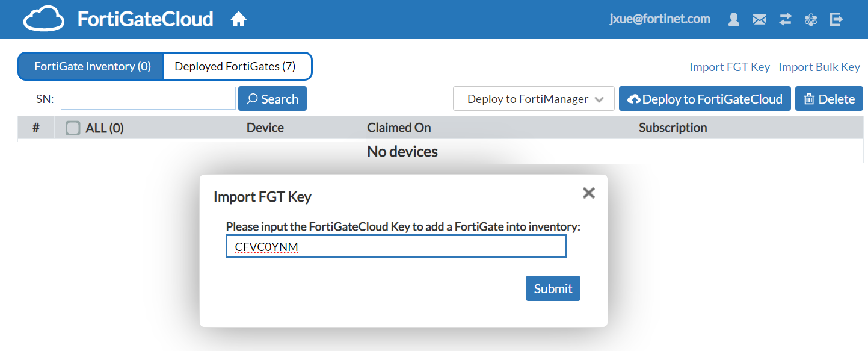Viewport: 868px width, 351px height.
Task: Open the envelope messages icon
Action: point(760,20)
